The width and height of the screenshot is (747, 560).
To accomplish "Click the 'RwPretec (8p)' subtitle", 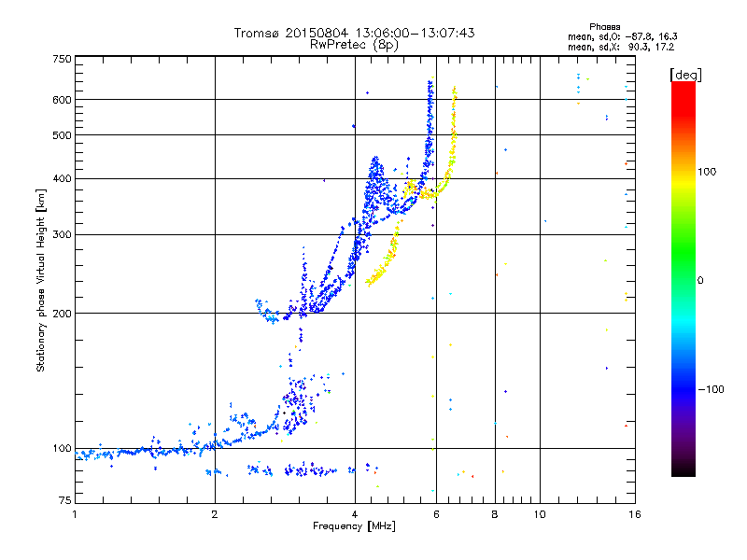I will (x=354, y=45).
